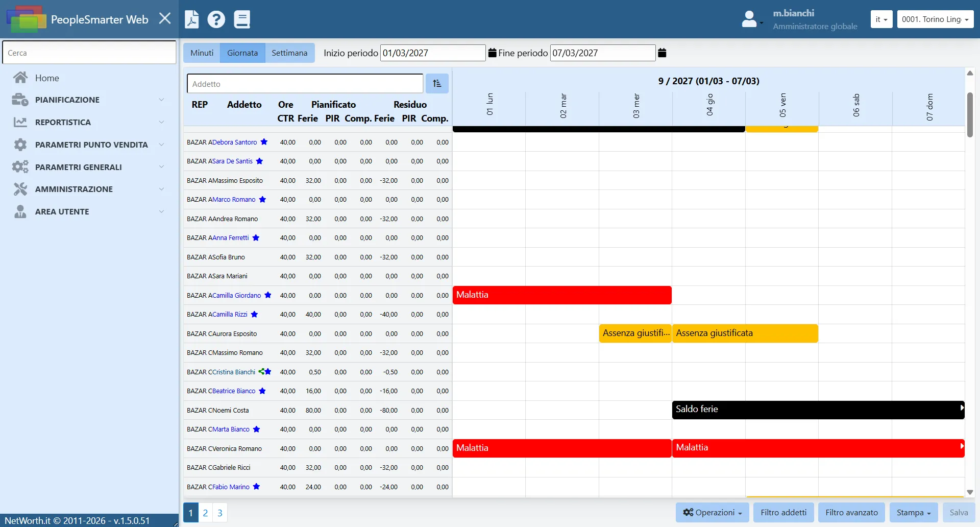Viewport: 980px width, 527px height.
Task: Click the PDF export icon in header
Action: click(x=191, y=19)
